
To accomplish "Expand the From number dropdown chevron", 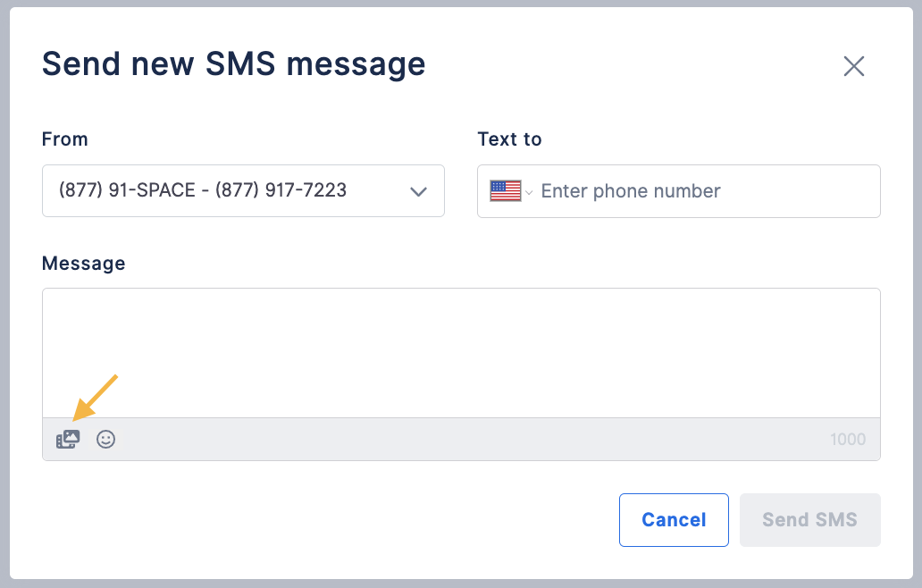I will tap(419, 192).
